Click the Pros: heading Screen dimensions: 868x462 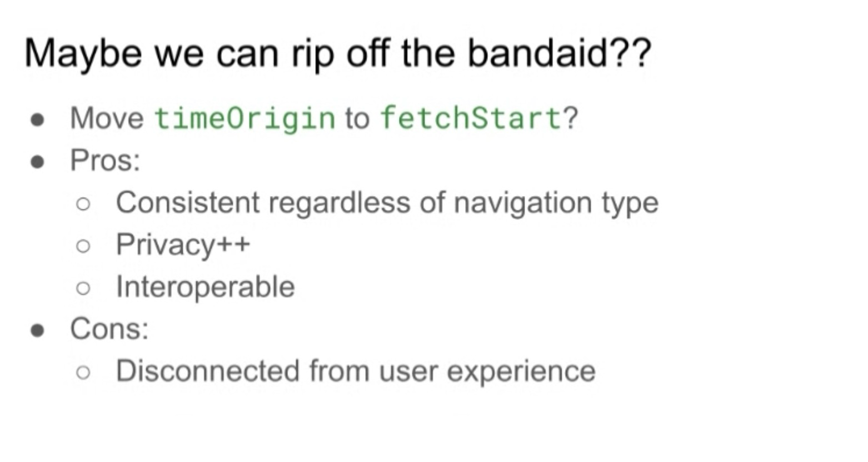tap(105, 160)
